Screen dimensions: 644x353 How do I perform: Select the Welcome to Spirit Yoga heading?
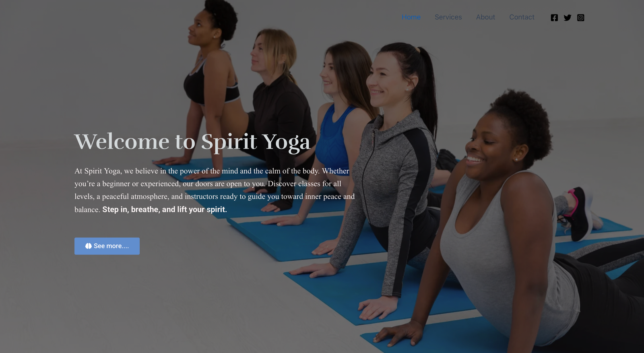coord(192,142)
